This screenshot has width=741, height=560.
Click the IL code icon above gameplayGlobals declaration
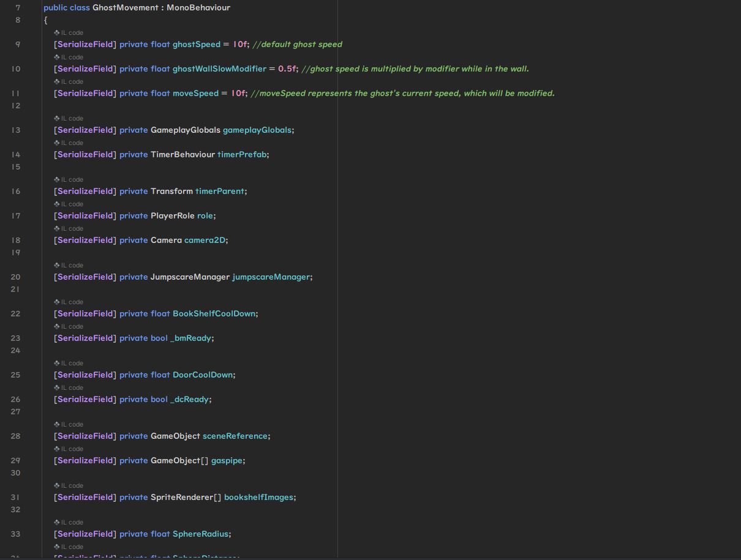point(57,118)
